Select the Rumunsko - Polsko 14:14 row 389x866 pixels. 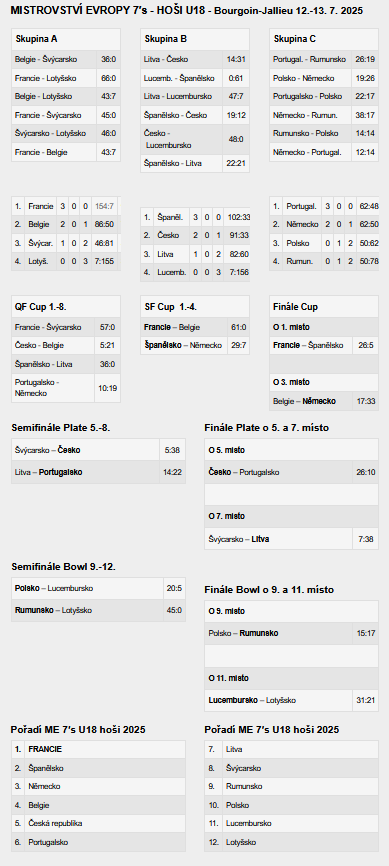pyautogui.click(x=324, y=134)
